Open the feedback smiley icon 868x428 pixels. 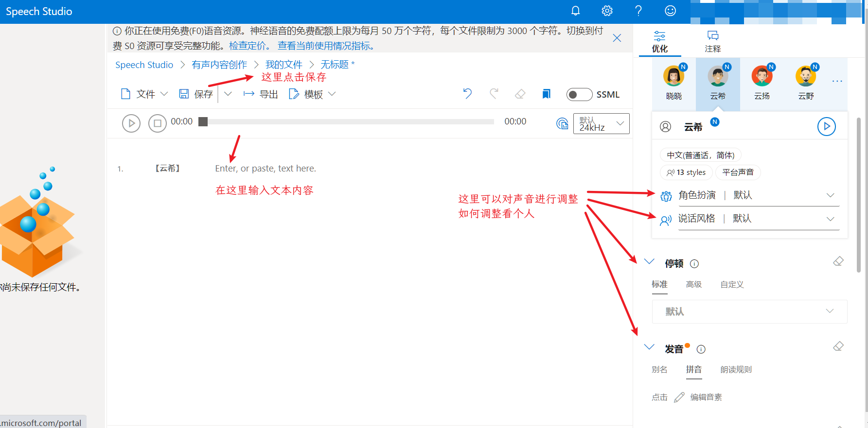[x=670, y=11]
